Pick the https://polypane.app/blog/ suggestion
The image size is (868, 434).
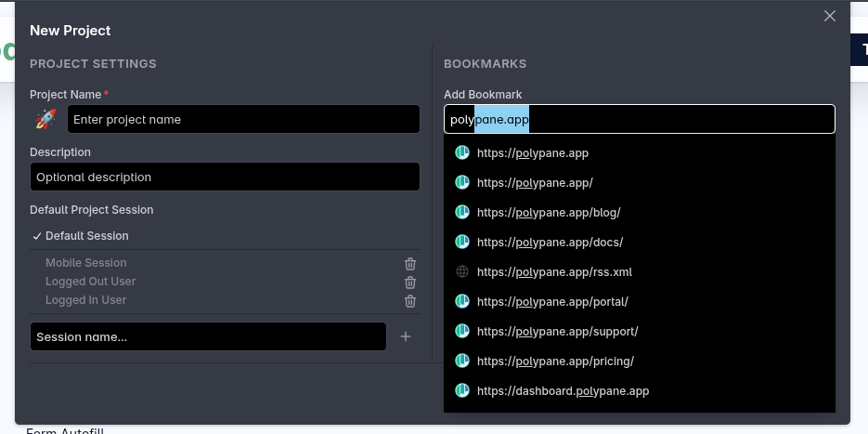pos(640,212)
